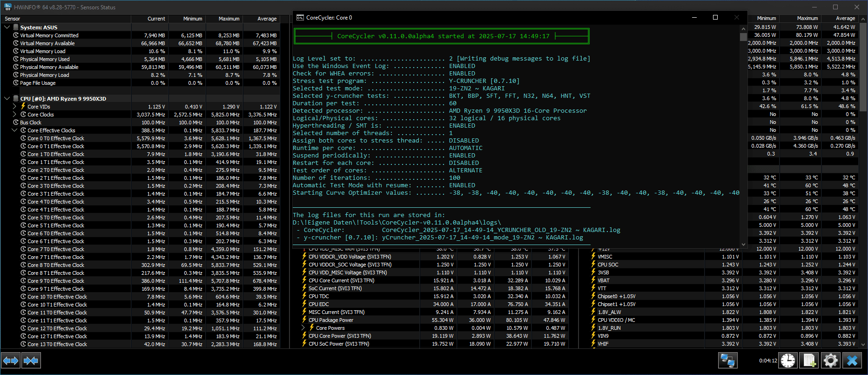The height and width of the screenshot is (375, 868).
Task: Expand the Core Clocks node
Action: (x=14, y=114)
